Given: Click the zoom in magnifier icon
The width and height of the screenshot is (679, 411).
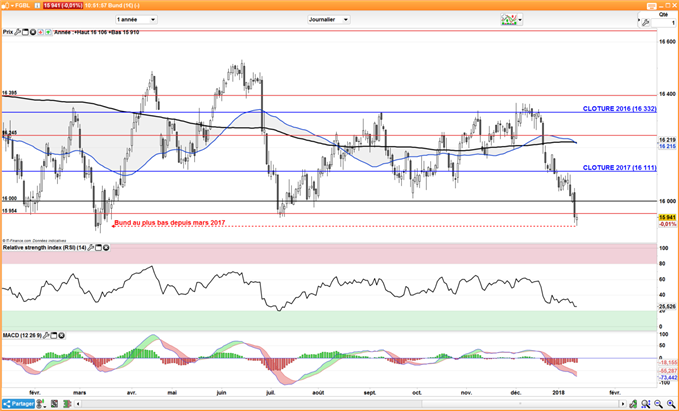Looking at the screenshot, I should point(669,404).
